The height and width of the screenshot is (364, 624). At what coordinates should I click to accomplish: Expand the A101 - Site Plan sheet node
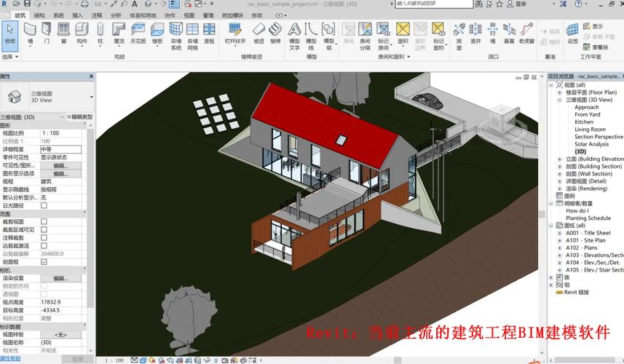coord(559,240)
